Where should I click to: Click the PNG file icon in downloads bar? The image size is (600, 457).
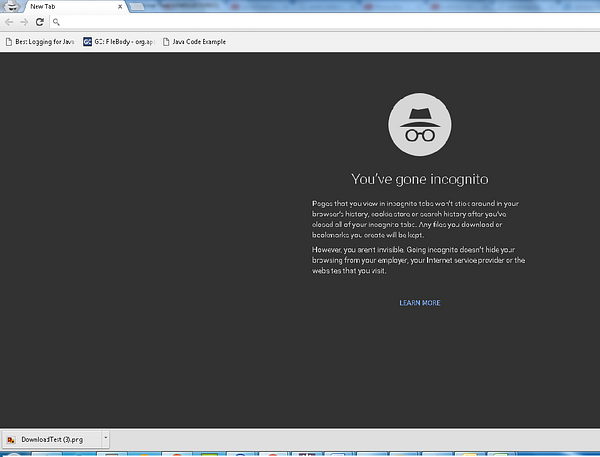point(11,440)
